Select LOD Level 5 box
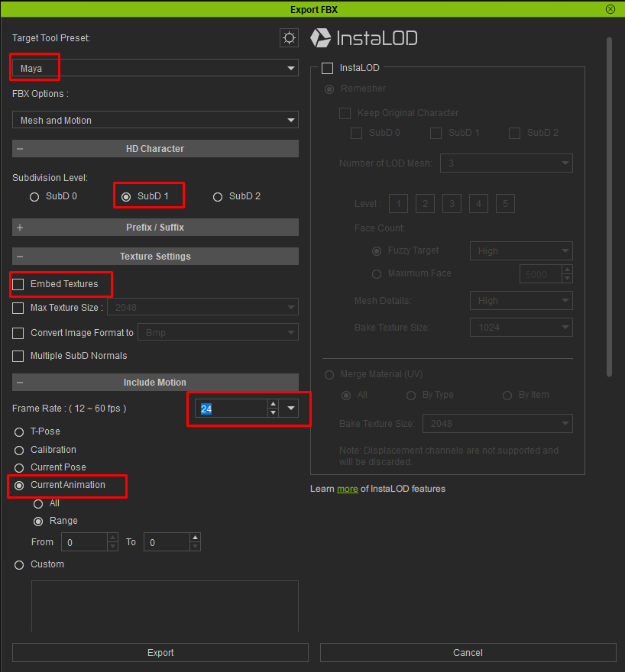Image resolution: width=625 pixels, height=672 pixels. coord(505,204)
